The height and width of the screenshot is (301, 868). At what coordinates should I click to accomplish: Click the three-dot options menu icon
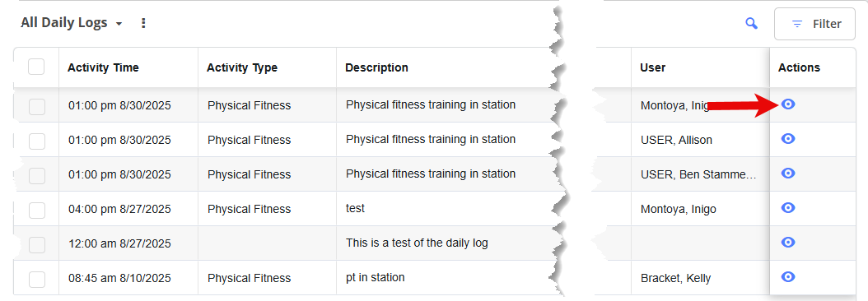pos(143,23)
